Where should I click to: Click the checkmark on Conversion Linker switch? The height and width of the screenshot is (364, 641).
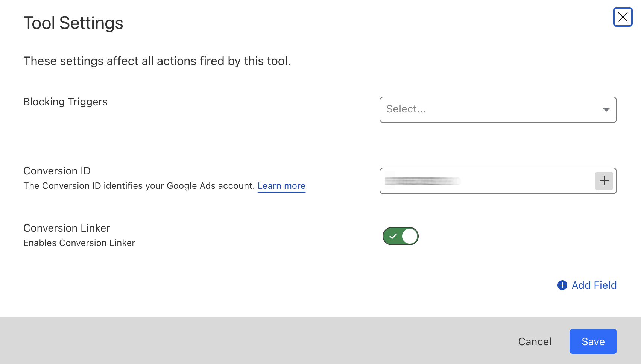(x=393, y=236)
